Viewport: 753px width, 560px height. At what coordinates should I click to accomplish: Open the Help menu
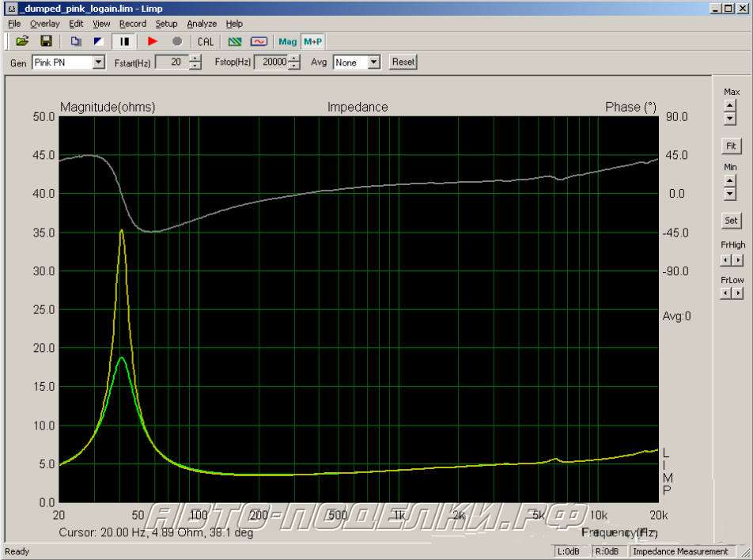tap(234, 24)
